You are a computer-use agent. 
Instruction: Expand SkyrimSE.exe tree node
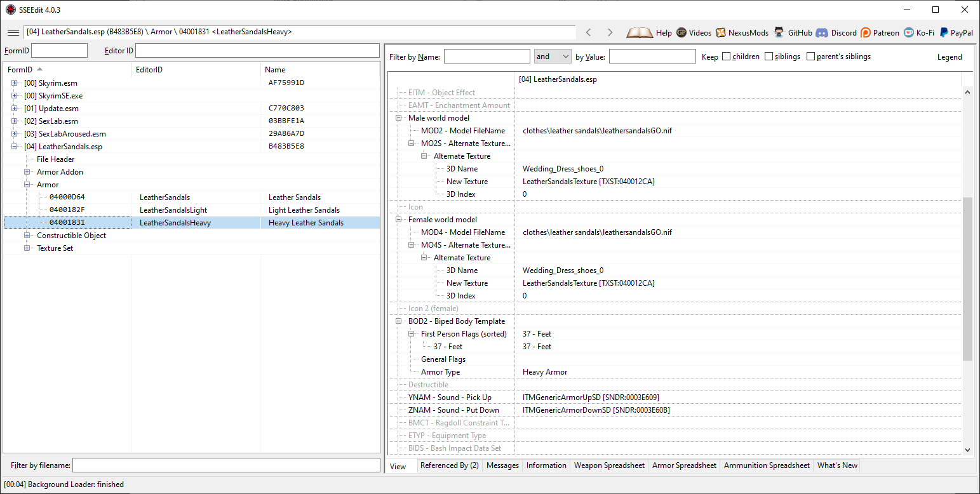coord(15,96)
